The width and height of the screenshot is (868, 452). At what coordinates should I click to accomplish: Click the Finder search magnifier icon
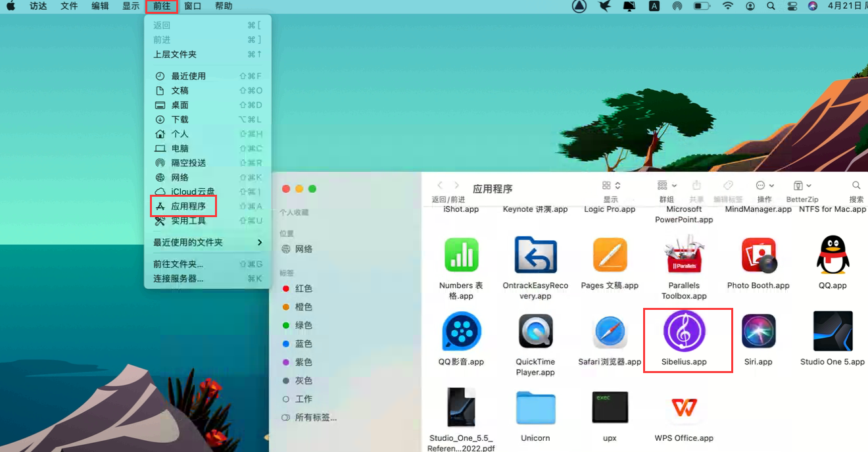click(856, 186)
